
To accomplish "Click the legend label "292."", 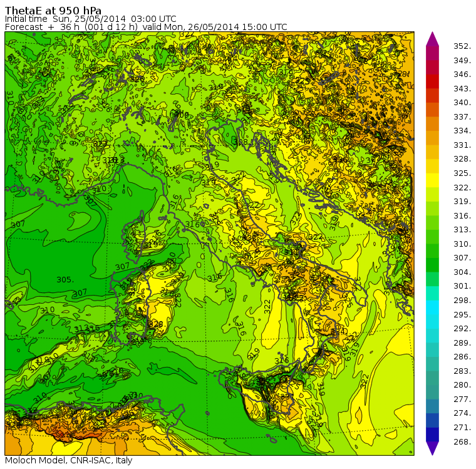I will pyautogui.click(x=462, y=329).
